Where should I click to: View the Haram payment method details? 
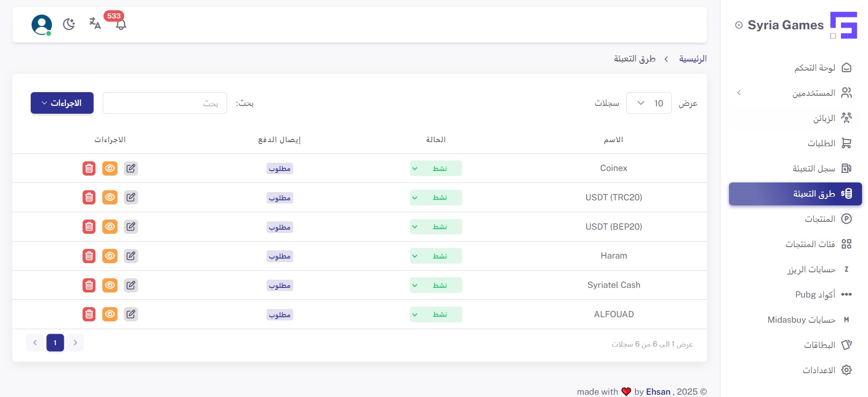point(110,256)
